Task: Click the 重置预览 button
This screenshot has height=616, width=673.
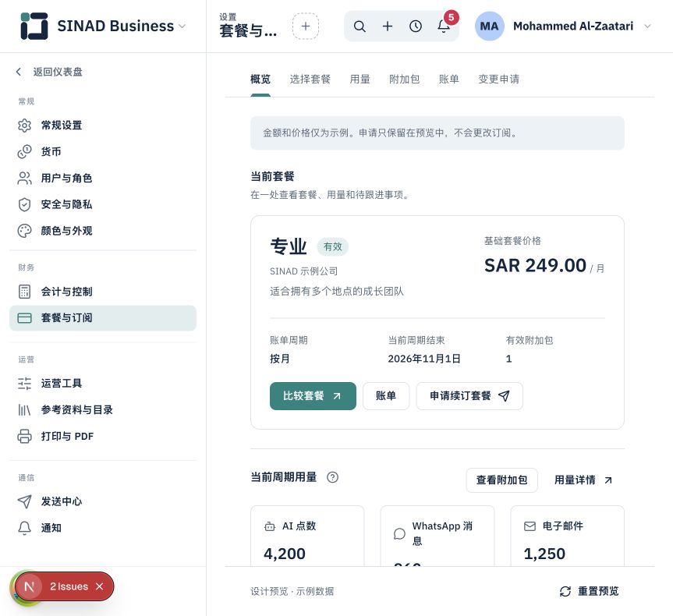Action: pyautogui.click(x=590, y=591)
